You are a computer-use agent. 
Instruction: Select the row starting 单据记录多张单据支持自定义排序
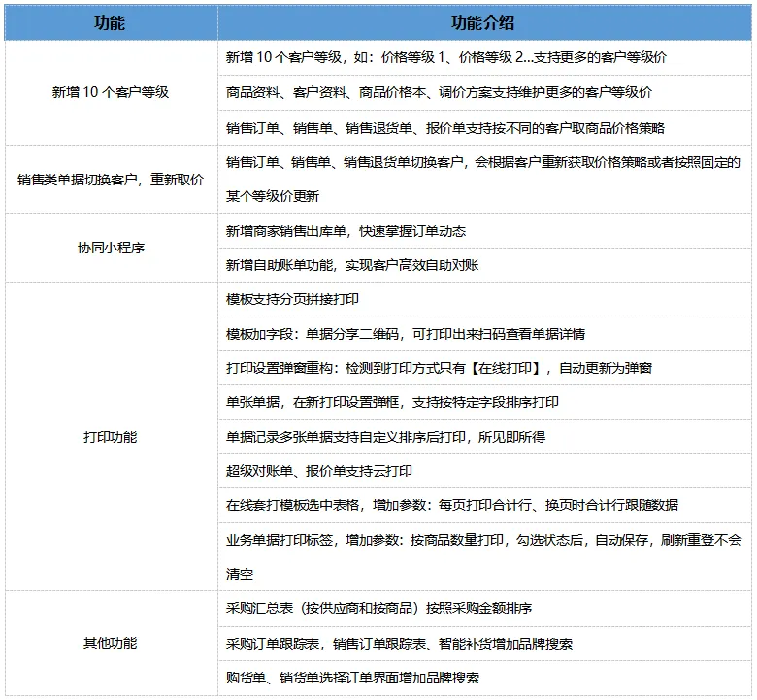[484, 436]
